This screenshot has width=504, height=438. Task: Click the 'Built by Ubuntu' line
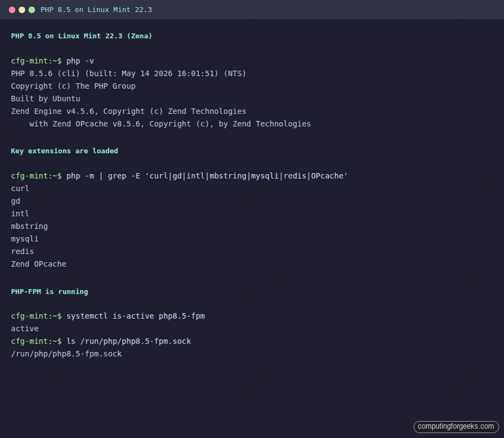coord(45,99)
